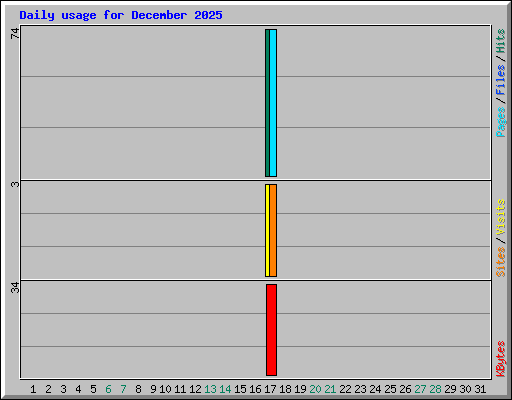Viewport: 512px width, 400px height.
Task: Click day label 17 on the x-axis
Action: (270, 389)
